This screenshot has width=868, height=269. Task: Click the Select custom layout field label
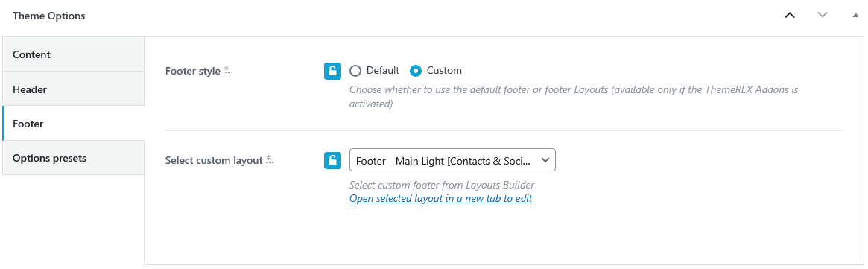coord(214,160)
